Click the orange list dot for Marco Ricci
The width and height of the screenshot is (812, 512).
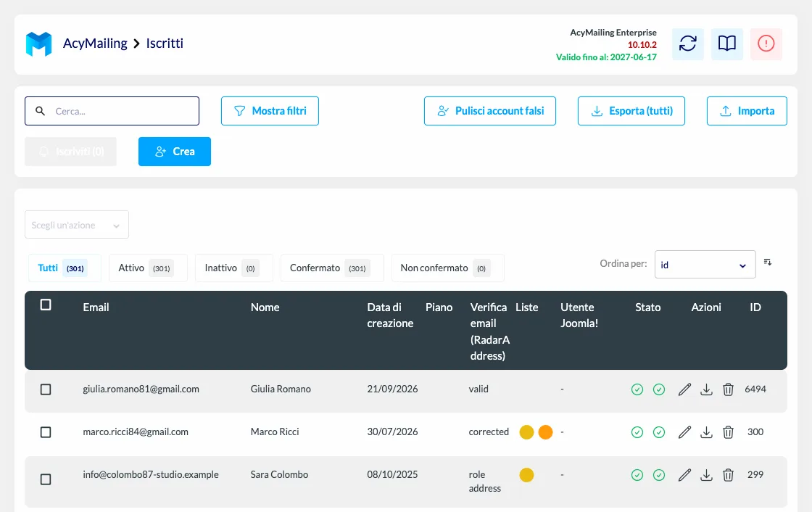tap(545, 432)
